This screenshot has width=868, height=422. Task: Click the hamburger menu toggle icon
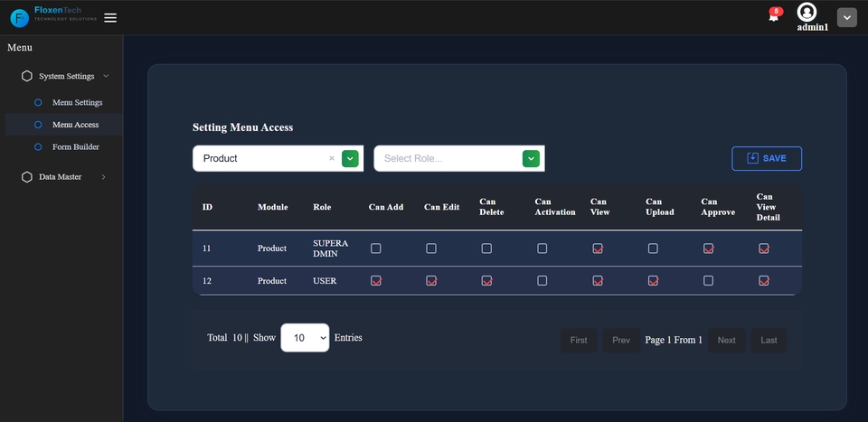(x=110, y=17)
